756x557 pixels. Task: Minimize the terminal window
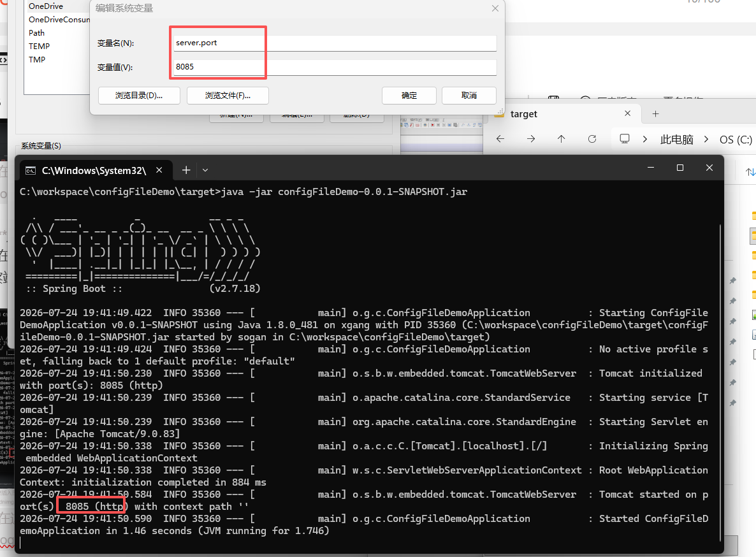click(651, 168)
